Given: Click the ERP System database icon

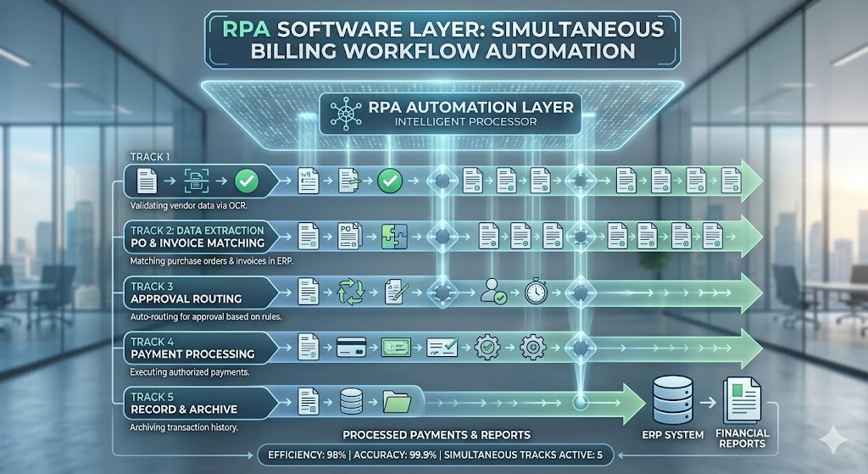Looking at the screenshot, I should pos(672,399).
